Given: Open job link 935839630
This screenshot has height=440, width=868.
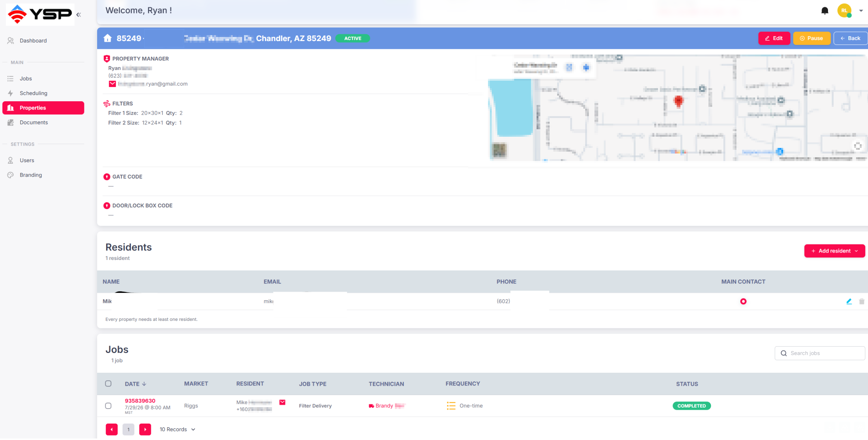Looking at the screenshot, I should click(140, 400).
